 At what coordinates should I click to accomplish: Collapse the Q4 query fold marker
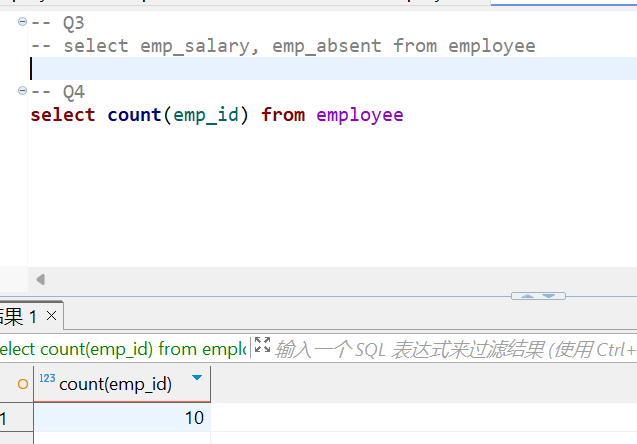coord(22,91)
